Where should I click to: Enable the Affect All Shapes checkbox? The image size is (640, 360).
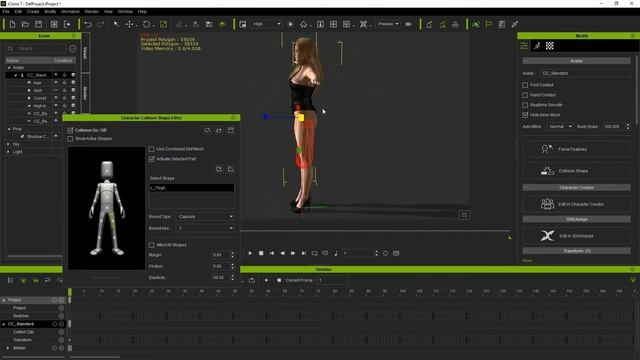(x=151, y=245)
